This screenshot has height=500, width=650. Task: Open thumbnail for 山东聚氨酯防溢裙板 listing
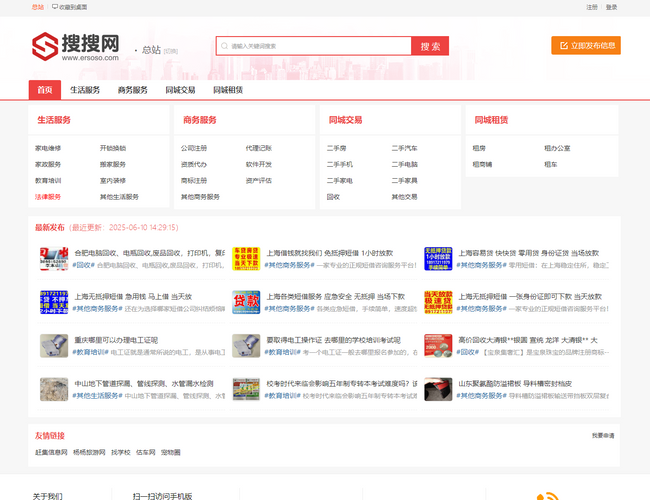(438, 389)
